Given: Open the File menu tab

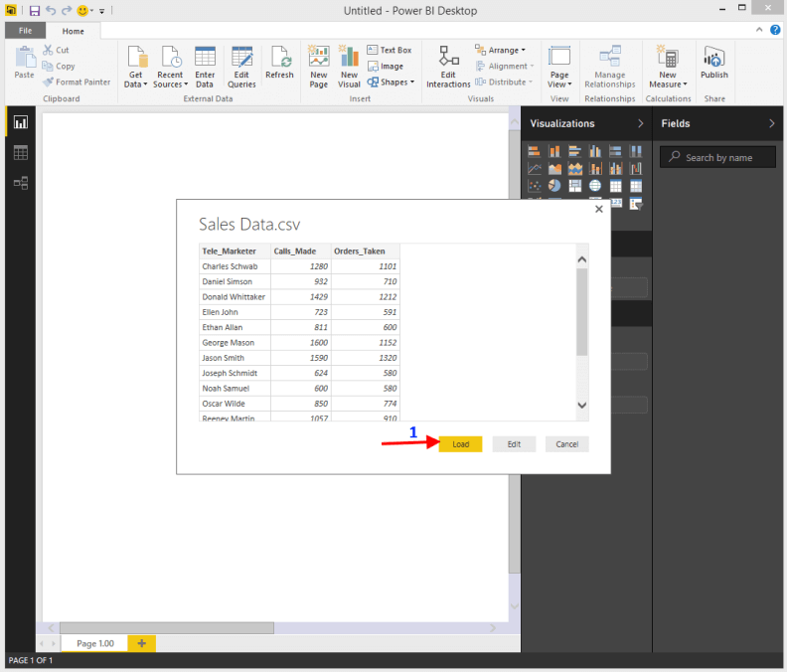Looking at the screenshot, I should [x=25, y=31].
